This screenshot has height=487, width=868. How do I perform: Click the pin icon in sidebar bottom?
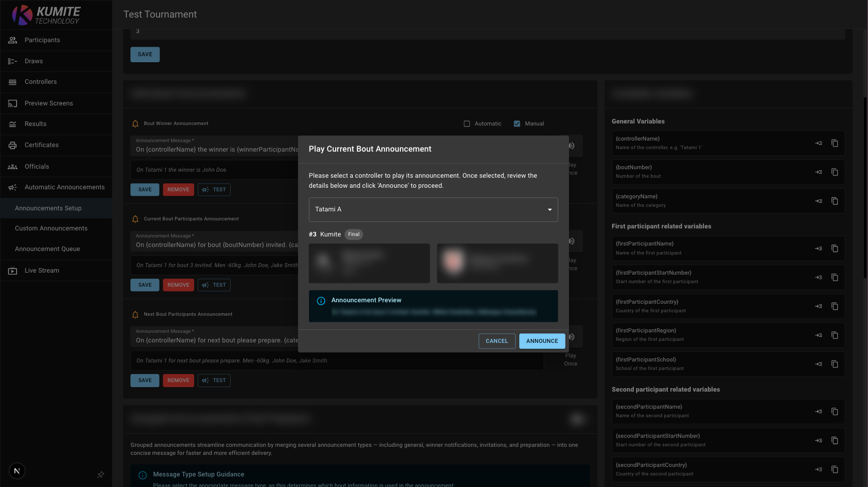(100, 474)
